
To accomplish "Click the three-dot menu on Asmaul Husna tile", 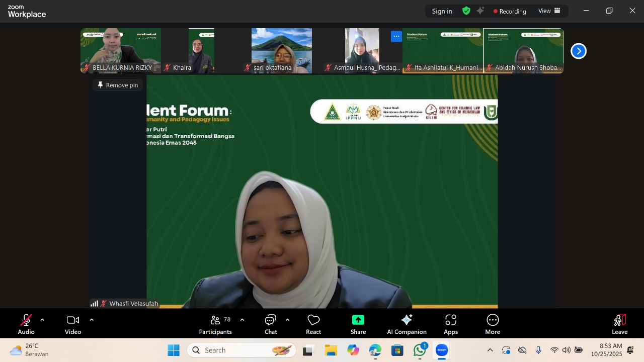I will click(396, 36).
